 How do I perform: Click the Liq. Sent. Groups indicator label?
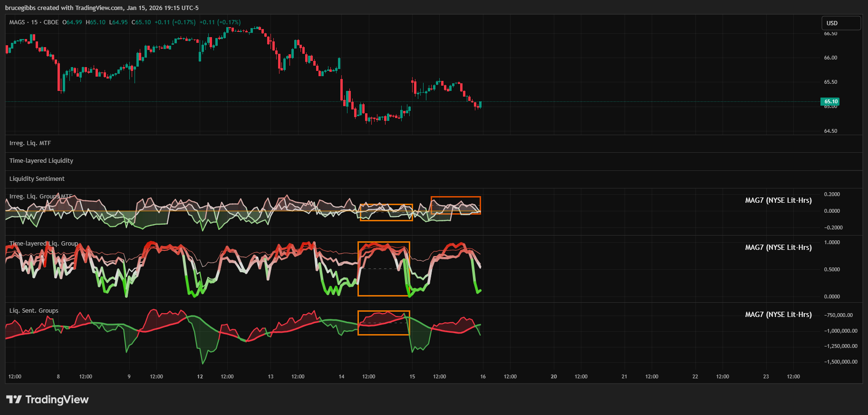tap(34, 311)
